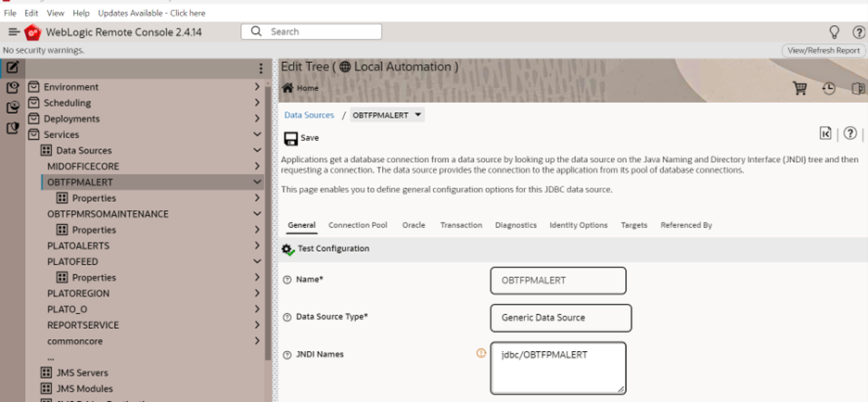Click help icon next to Data Source Type
868x402 pixels.
[x=287, y=318]
